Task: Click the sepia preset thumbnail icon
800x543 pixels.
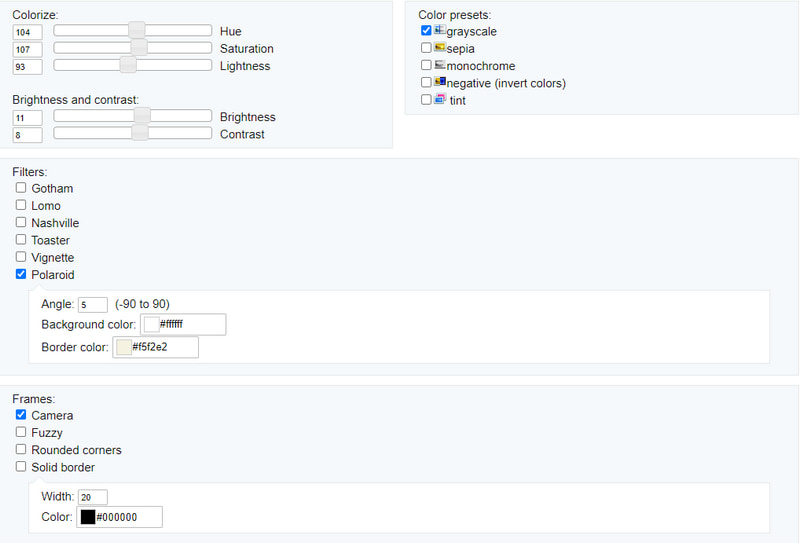Action: (x=440, y=48)
